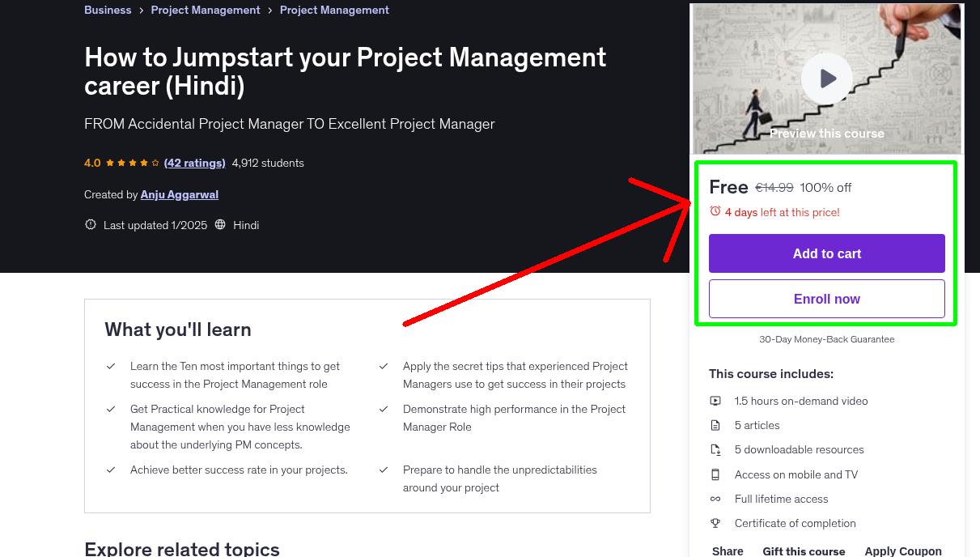Click the certificate of completion trophy icon

coord(715,523)
